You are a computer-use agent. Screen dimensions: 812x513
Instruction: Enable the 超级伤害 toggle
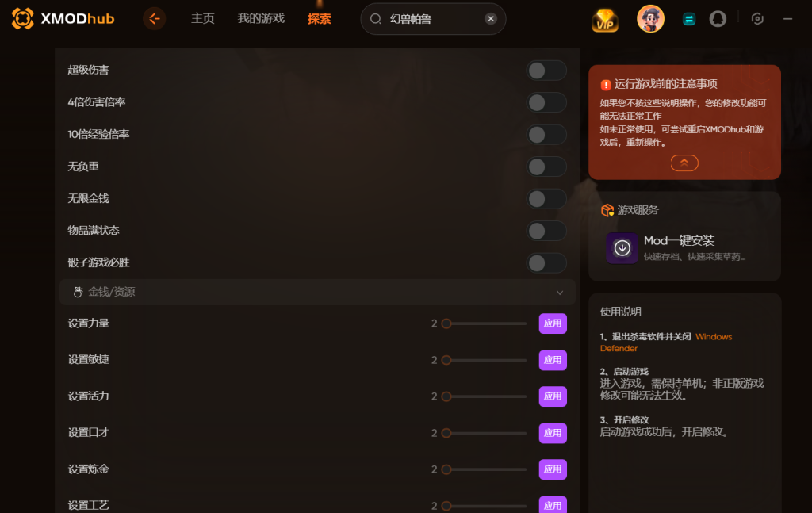546,71
